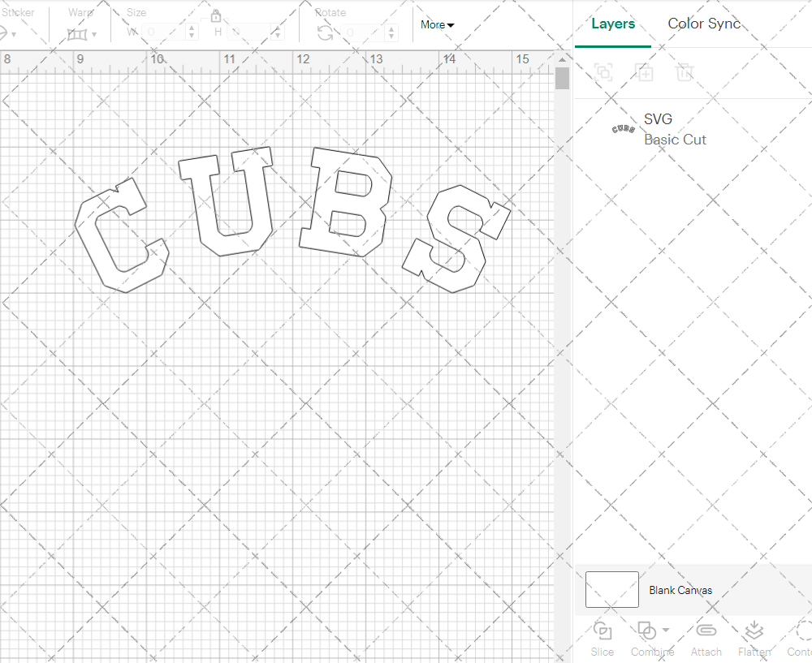This screenshot has height=663, width=812.
Task: Select the SVG Basic Cut layer
Action: [693, 129]
